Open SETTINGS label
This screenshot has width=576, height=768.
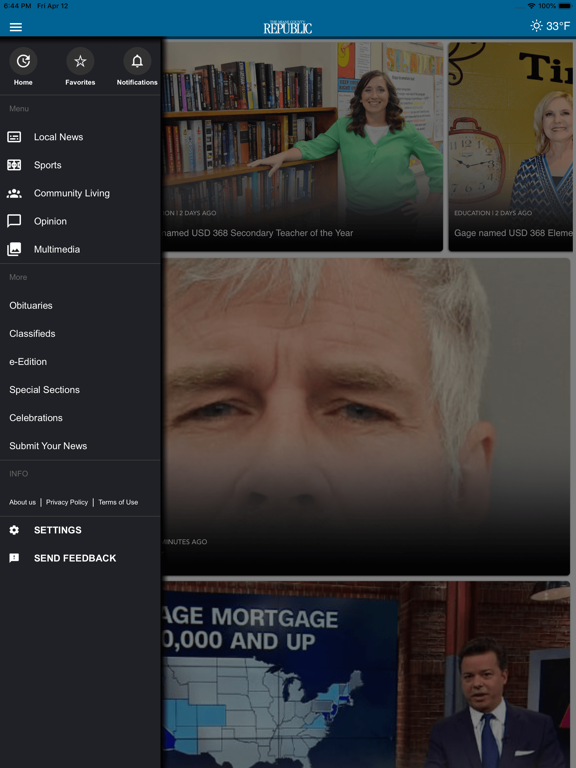click(58, 530)
